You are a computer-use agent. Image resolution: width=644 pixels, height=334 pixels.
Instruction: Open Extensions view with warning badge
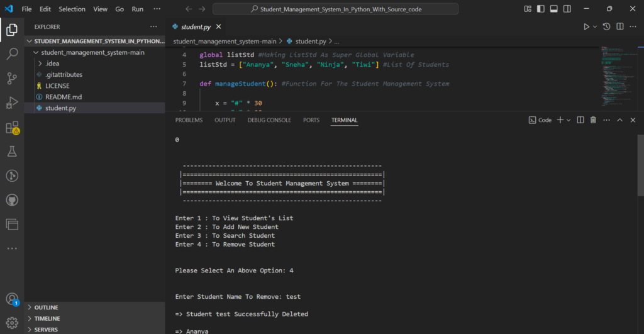pyautogui.click(x=12, y=127)
